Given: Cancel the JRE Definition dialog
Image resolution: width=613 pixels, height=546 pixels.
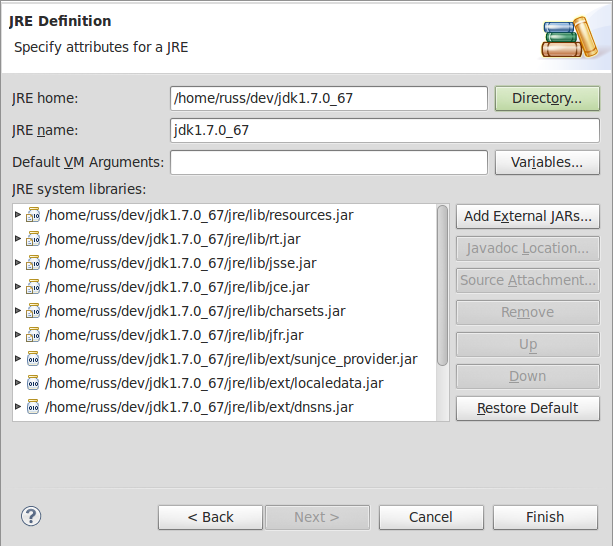Looking at the screenshot, I should [x=431, y=517].
